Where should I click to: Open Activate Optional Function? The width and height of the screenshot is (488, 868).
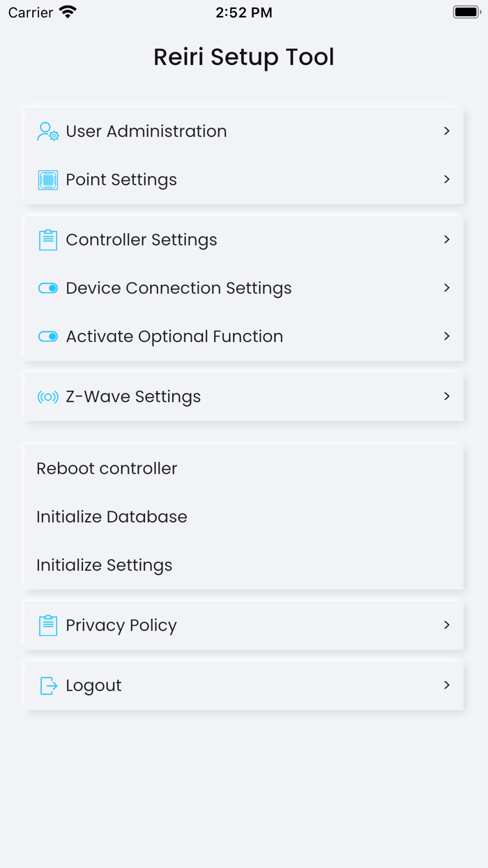pos(244,336)
